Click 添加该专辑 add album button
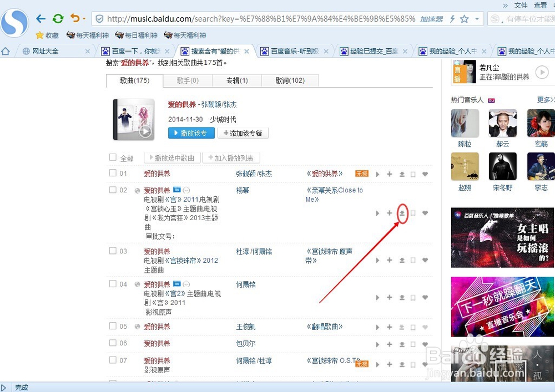 tap(243, 133)
